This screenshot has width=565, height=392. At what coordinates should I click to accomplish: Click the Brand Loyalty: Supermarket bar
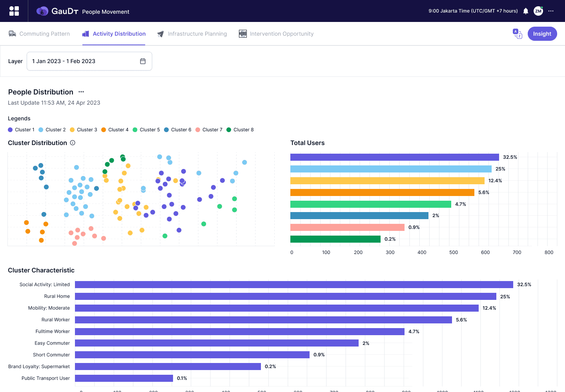click(168, 367)
